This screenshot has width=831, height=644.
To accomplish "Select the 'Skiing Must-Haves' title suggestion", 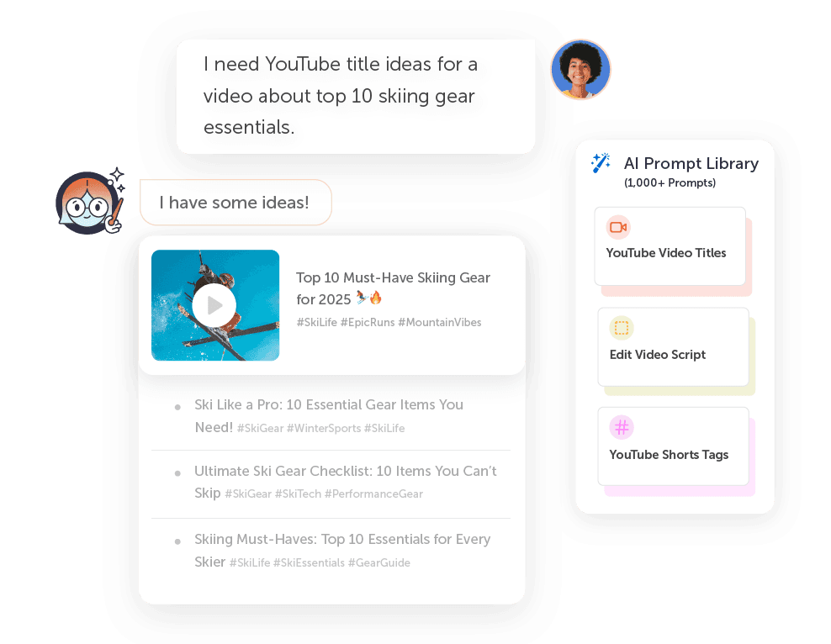I will click(x=331, y=551).
